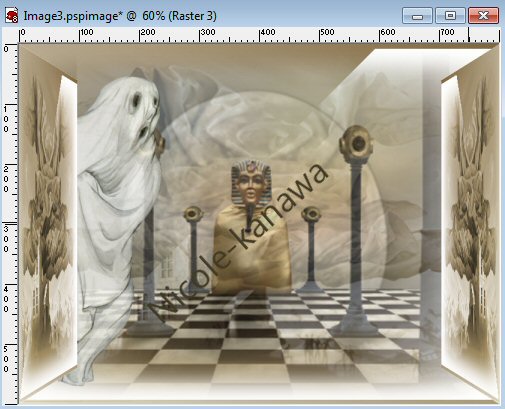Image resolution: width=505 pixels, height=409 pixels.
Task: Click the 100 mark on horizontal ruler
Action: coord(86,33)
